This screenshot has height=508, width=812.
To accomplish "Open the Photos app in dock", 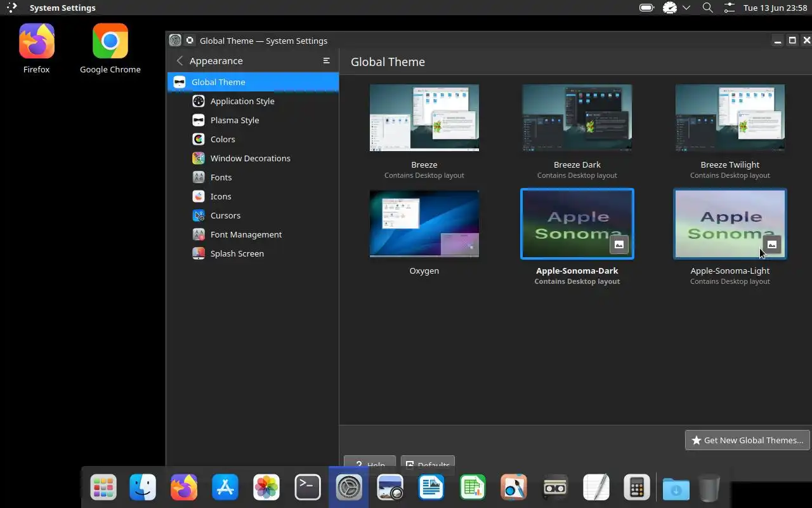I will tap(266, 488).
